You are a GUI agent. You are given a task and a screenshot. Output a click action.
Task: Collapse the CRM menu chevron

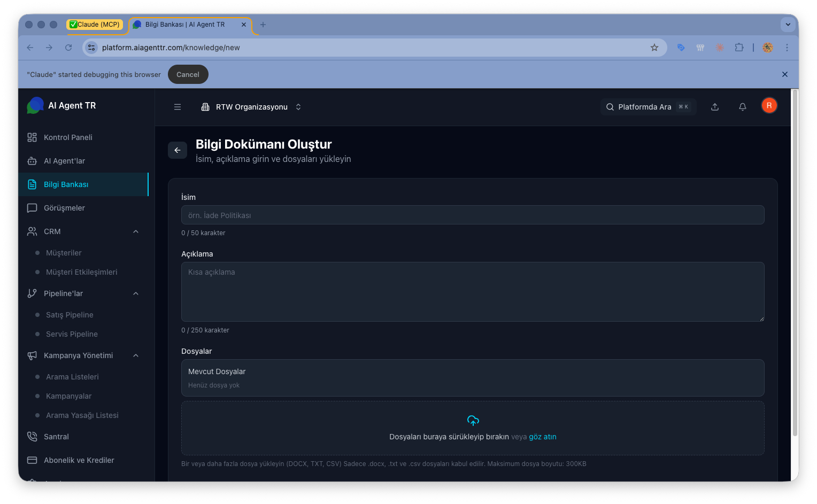[136, 231]
